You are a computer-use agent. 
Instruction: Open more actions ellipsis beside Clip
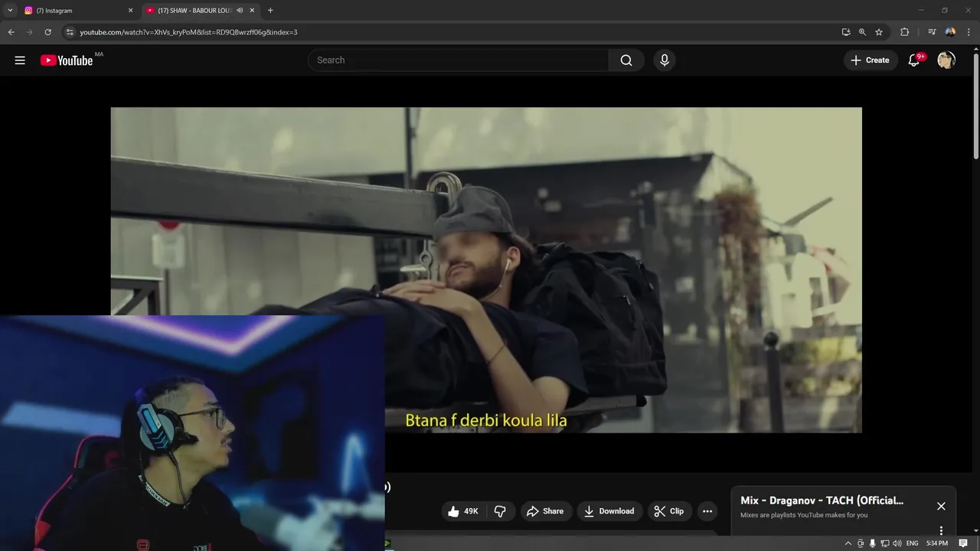point(707,511)
